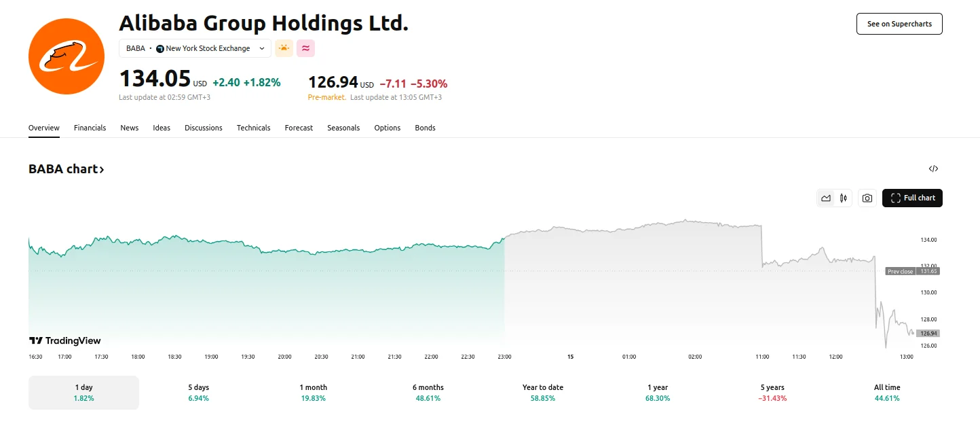
Task: Click the embed code icon
Action: pos(933,169)
